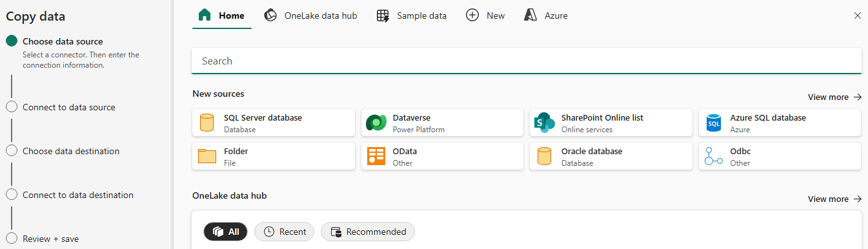Choose the SharePoint Online list card
Screen dimensions: 868x249
pyautogui.click(x=611, y=123)
